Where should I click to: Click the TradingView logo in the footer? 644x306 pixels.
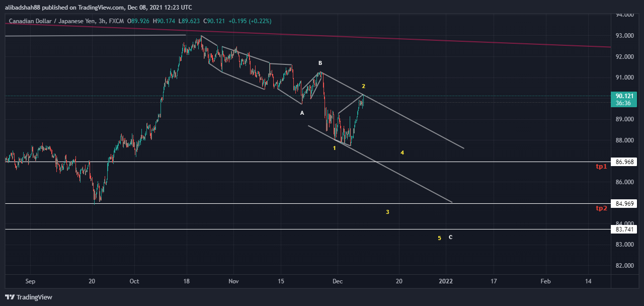pos(29,297)
